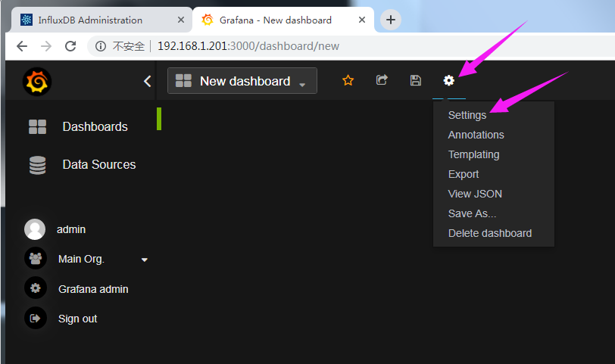Open the gear settings menu icon
This screenshot has height=364, width=615.
[448, 80]
